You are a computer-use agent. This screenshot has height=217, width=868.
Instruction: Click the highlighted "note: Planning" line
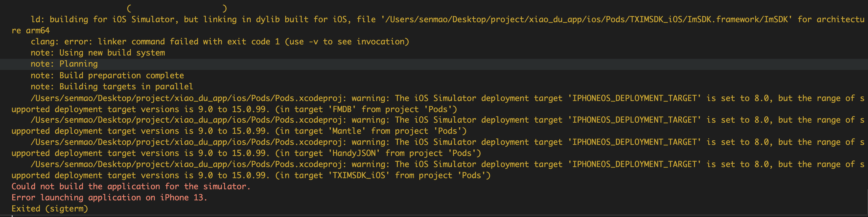[x=64, y=64]
